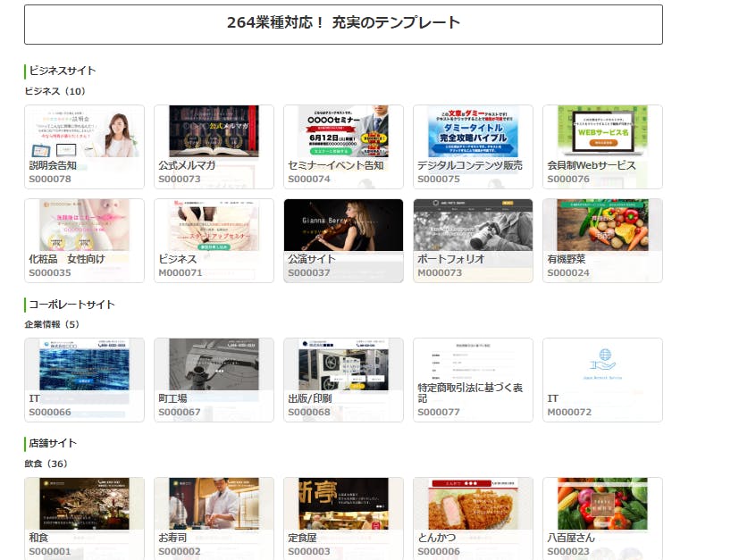Open the 有機野菜 template S000024
The image size is (739, 560).
pyautogui.click(x=602, y=240)
